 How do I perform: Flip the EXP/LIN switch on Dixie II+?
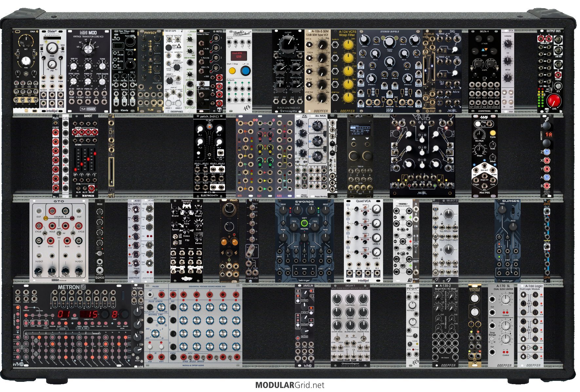tap(42, 48)
